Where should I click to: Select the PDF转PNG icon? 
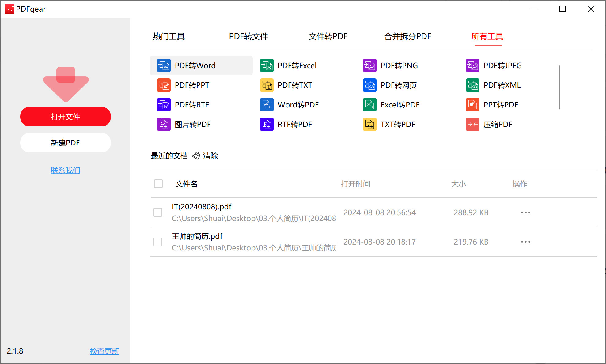(x=369, y=66)
